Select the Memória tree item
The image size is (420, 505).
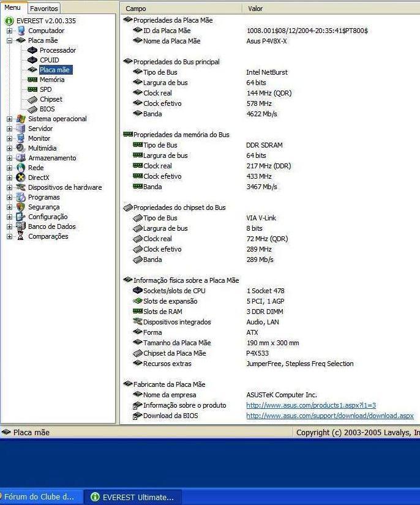tap(52, 80)
